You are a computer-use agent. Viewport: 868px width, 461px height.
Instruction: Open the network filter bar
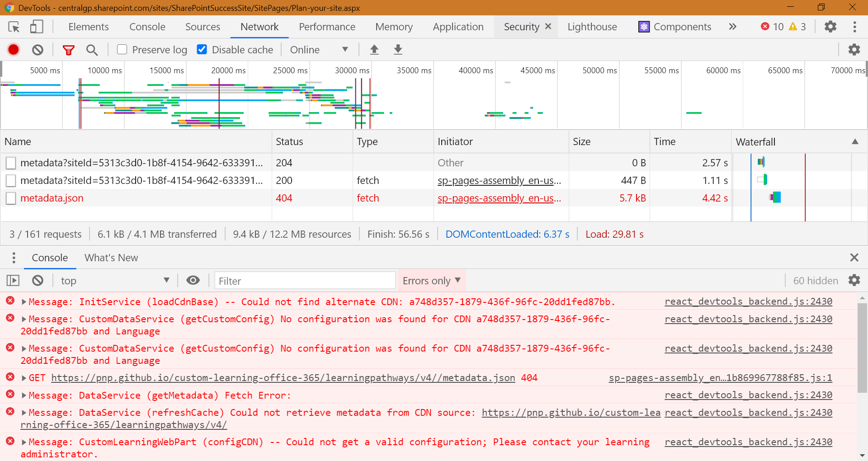(69, 50)
